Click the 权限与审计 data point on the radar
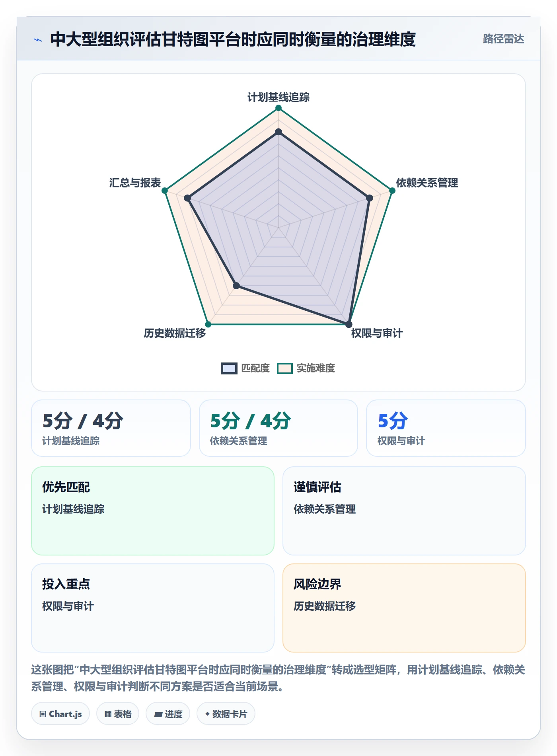The image size is (557, 756). coord(349,324)
